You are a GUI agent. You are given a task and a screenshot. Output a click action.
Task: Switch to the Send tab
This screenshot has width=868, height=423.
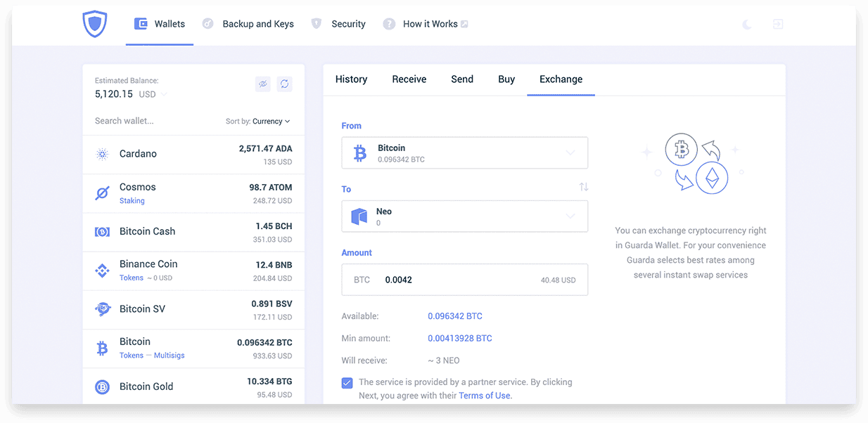point(462,79)
